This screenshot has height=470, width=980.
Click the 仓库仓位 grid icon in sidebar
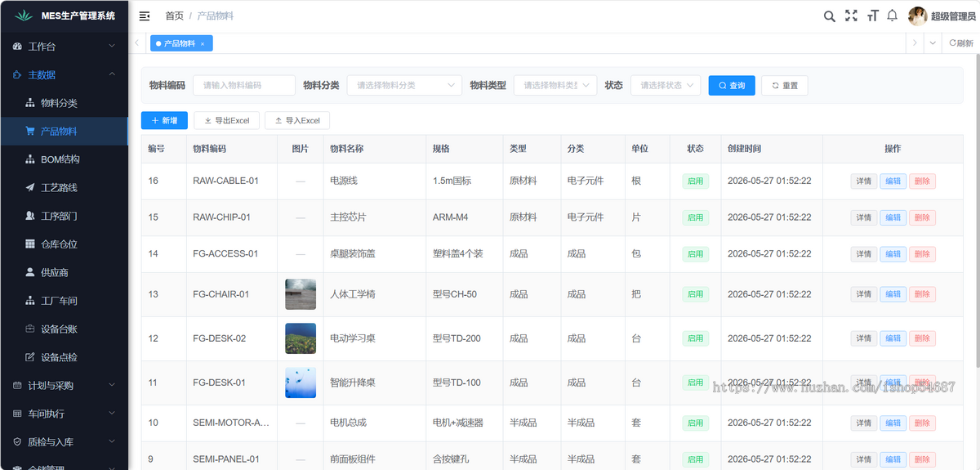point(30,244)
